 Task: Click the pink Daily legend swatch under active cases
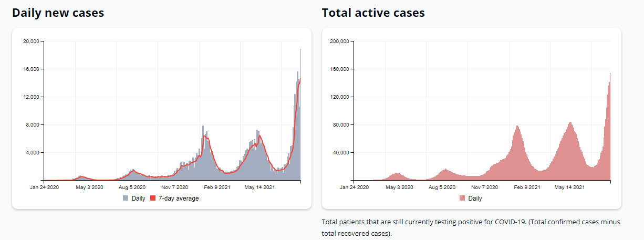[462, 199]
